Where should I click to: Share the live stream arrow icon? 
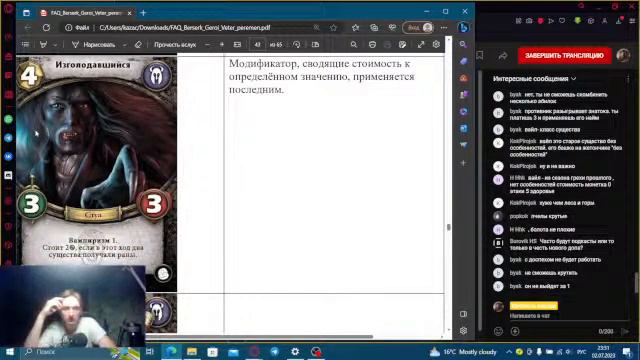point(502,56)
